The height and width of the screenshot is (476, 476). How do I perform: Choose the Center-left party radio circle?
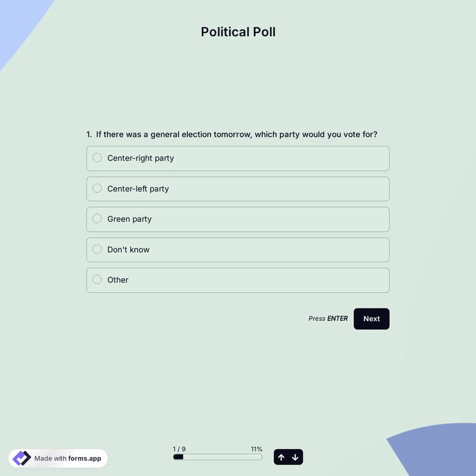coord(97,188)
